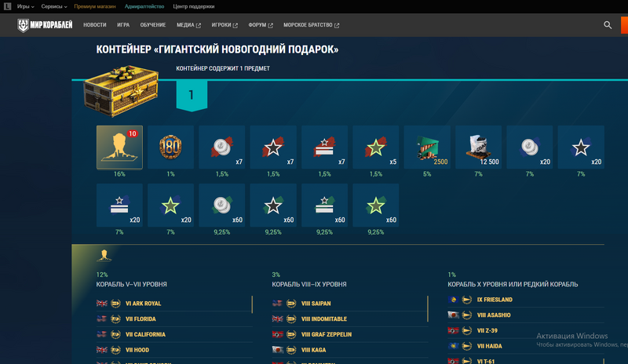The height and width of the screenshot is (364, 628).
Task: Select the 2500 steel resource tile
Action: point(427,147)
